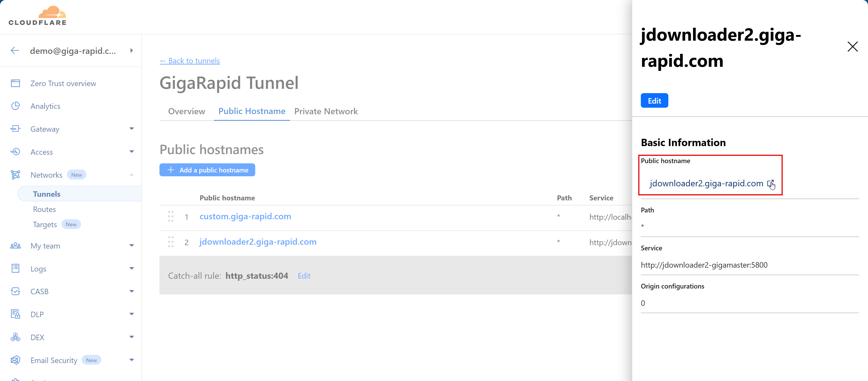Screen dimensions: 868x381
Task: Click the Path column header
Action: pyautogui.click(x=564, y=198)
